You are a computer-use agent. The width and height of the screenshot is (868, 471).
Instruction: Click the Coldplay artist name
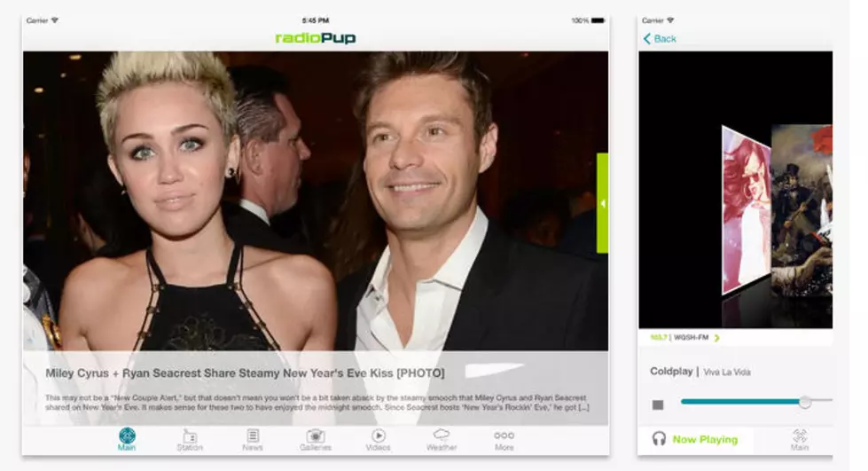click(671, 372)
